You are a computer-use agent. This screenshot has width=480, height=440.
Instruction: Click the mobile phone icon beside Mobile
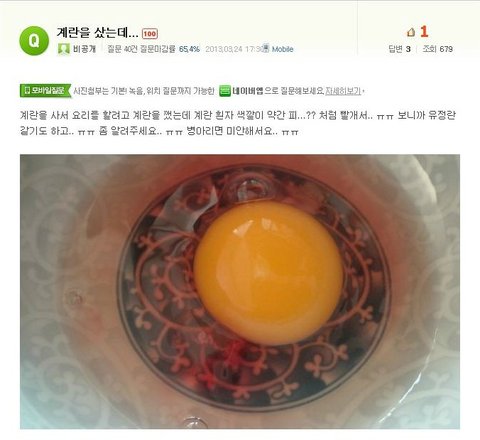266,48
